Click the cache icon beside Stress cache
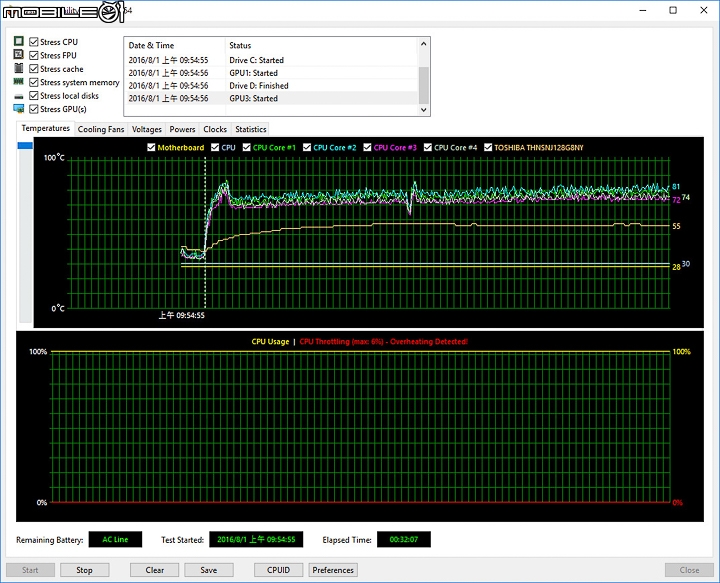 [18, 68]
